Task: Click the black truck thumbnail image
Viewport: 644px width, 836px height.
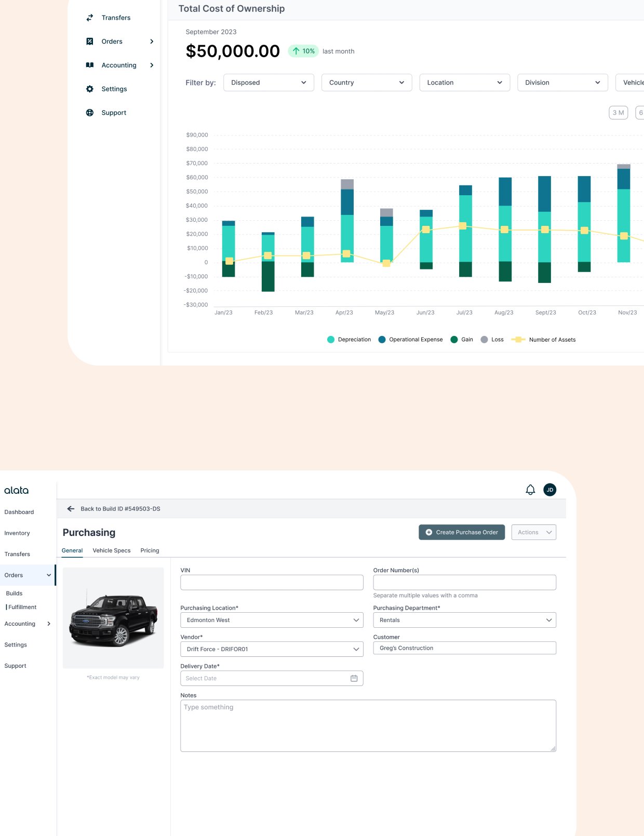Action: click(113, 618)
